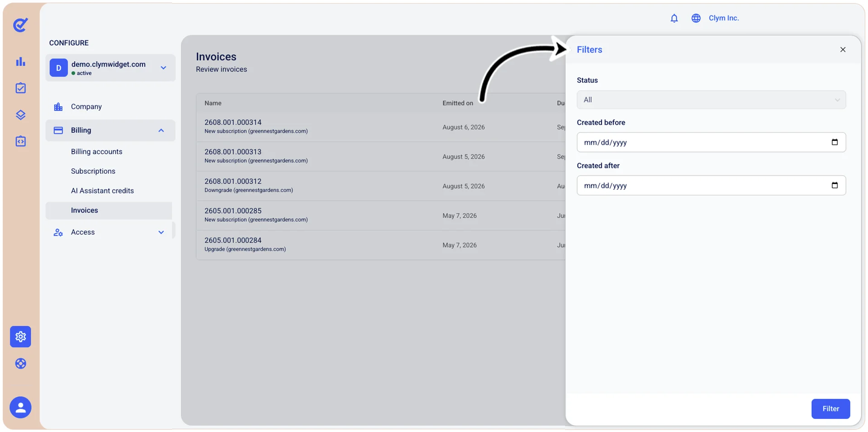868x432 pixels.
Task: Go to Subscriptions
Action: pos(93,171)
